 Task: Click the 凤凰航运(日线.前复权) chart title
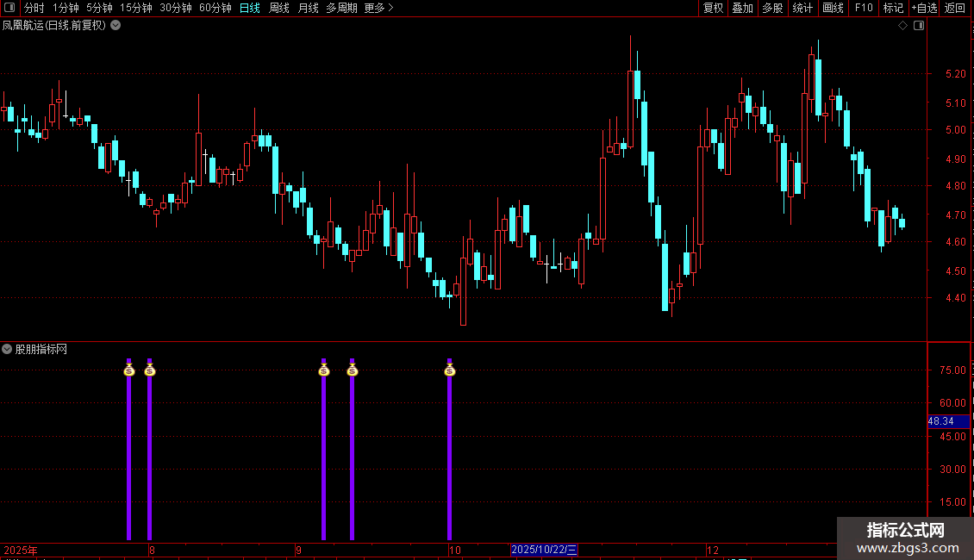54,26
